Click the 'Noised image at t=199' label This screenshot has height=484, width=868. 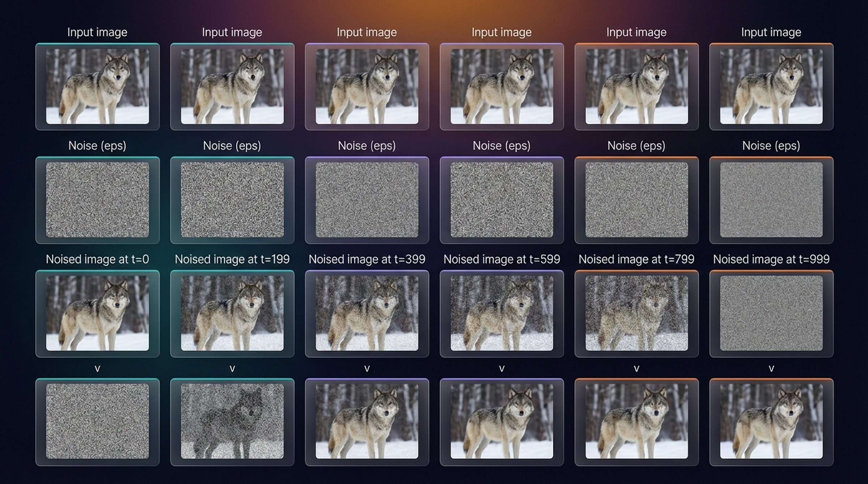(x=232, y=259)
